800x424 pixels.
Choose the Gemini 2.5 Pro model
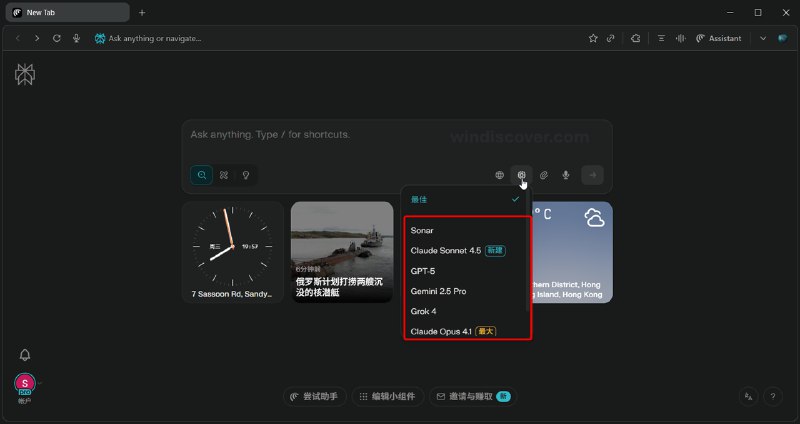pos(465,291)
